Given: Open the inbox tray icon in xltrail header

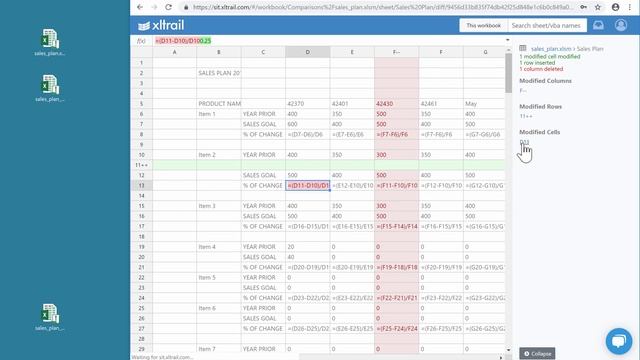Looking at the screenshot, I should (598, 25).
